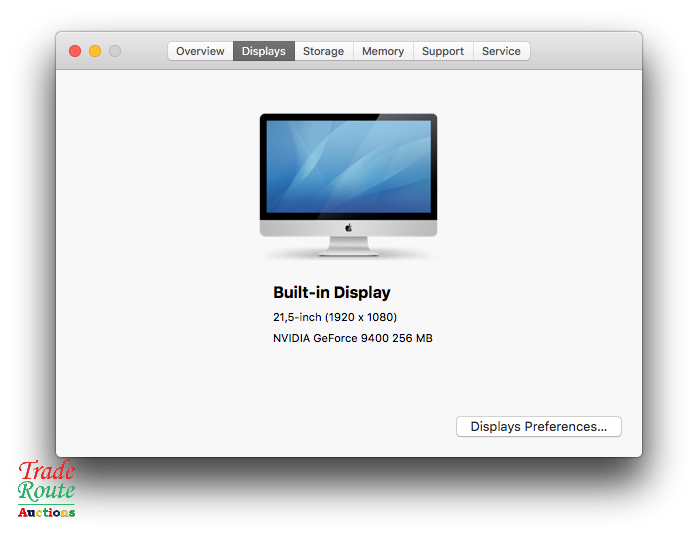This screenshot has width=698, height=537.
Task: Click the green Route word in the logo
Action: point(46,491)
